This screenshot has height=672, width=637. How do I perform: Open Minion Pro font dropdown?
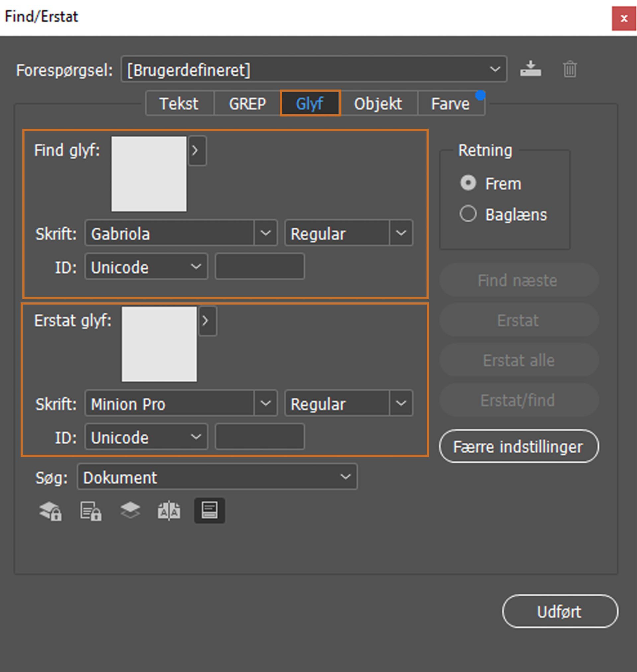[x=265, y=403]
